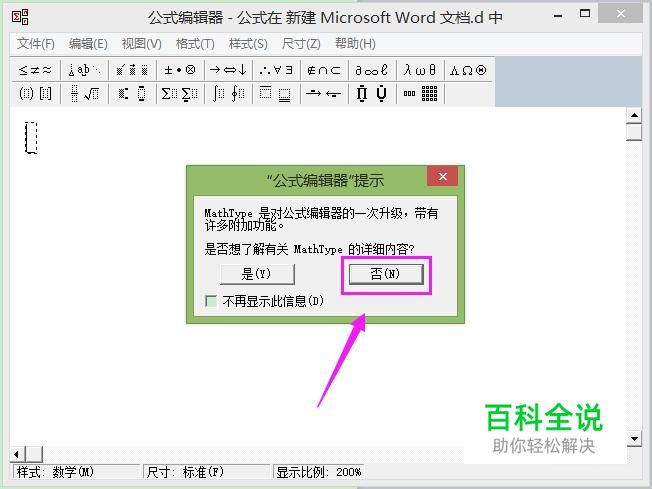Click the empty equation slot in the editing area
652x489 pixels.
[31, 138]
